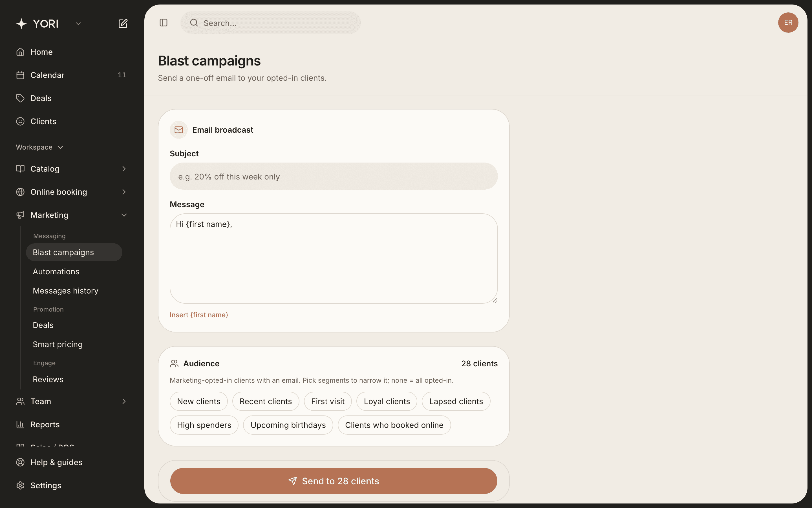
Task: Click the Clients smiley icon
Action: tap(21, 121)
